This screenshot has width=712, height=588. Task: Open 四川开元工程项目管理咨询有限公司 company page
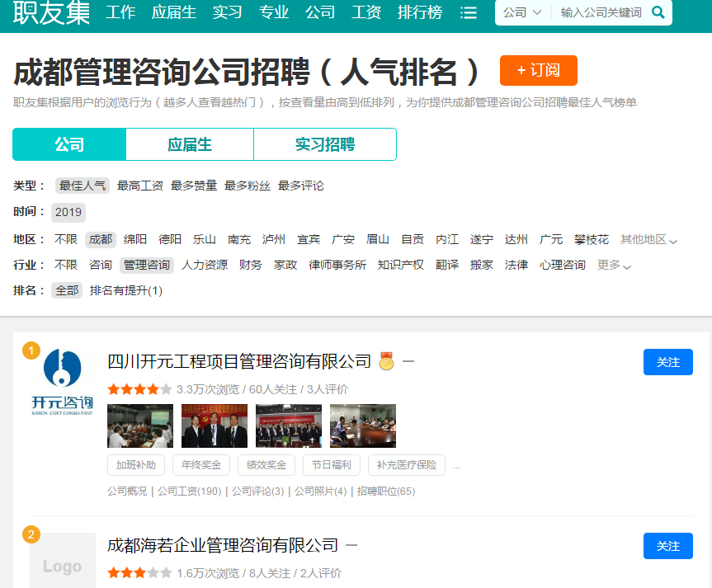pyautogui.click(x=239, y=361)
